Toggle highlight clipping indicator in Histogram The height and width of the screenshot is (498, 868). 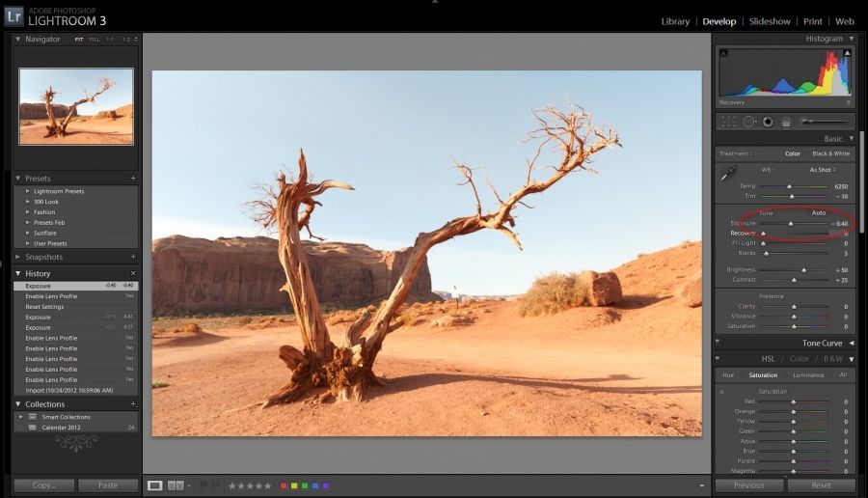pos(848,53)
